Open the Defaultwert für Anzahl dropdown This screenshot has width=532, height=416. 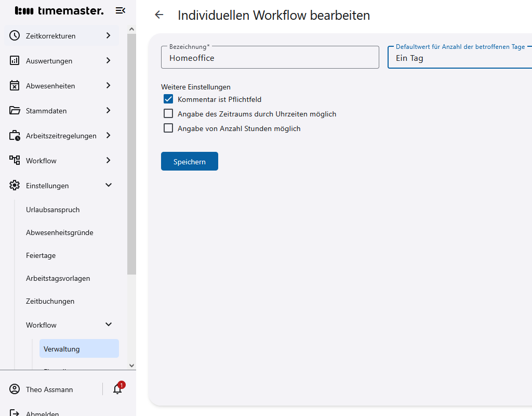(460, 58)
